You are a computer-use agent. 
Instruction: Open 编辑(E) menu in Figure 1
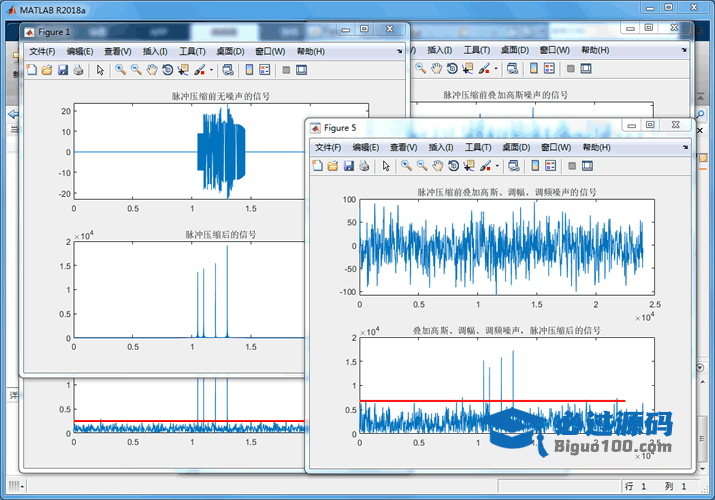(x=80, y=52)
